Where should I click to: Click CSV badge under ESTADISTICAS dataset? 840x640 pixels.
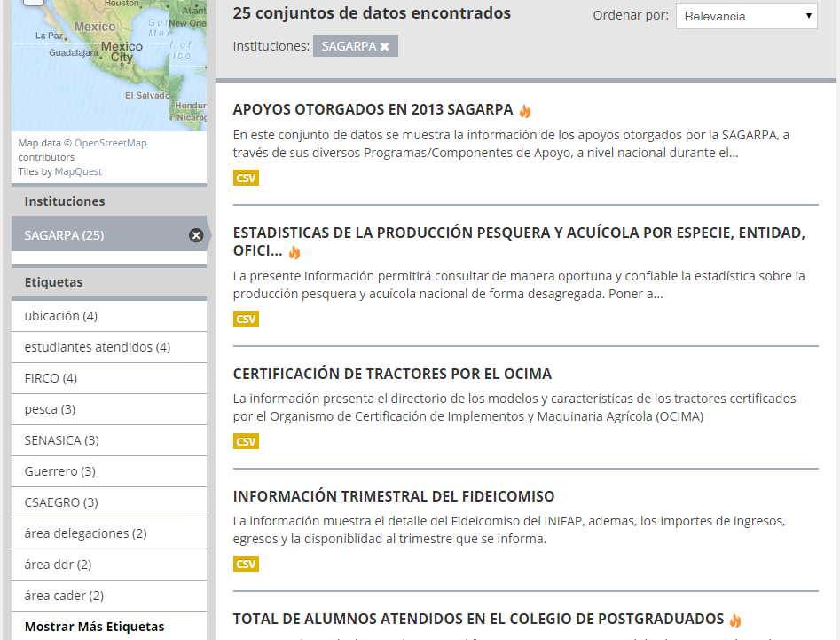point(246,319)
